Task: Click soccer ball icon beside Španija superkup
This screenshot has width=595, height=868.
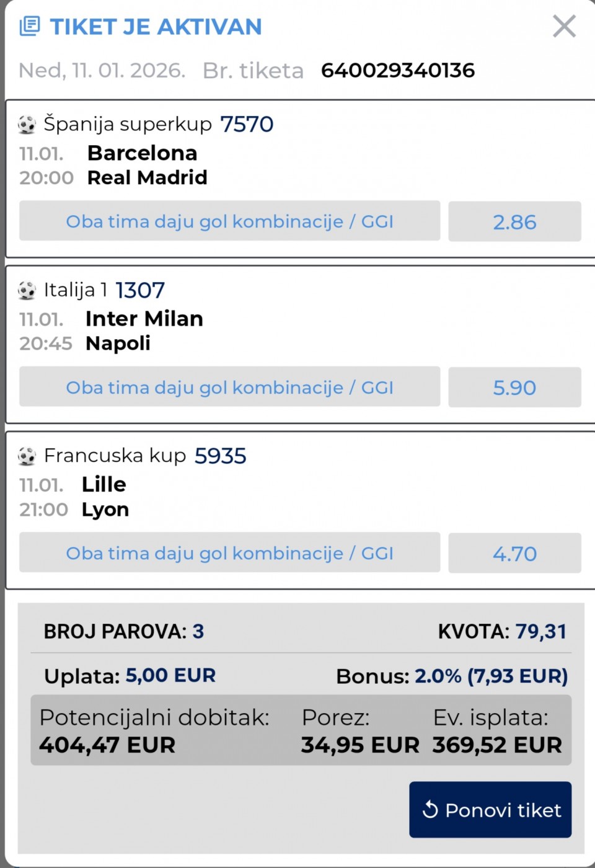Action: point(27,125)
